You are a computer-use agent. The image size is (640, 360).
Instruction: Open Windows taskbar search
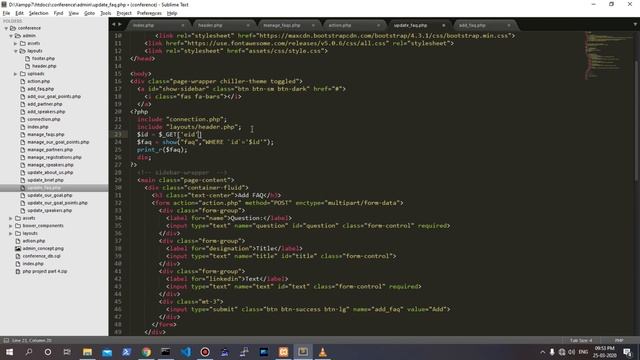pyautogui.click(x=29, y=352)
